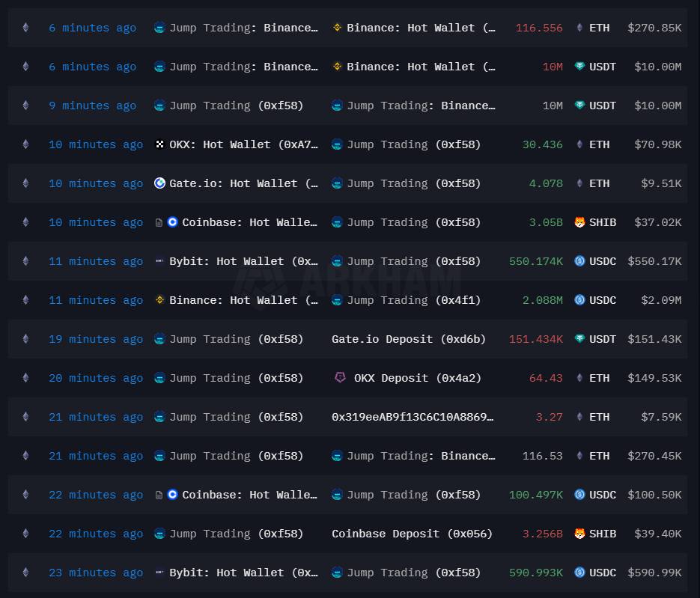This screenshot has width=700, height=598.
Task: Open OKX Deposit (0x4a2) recipient
Action: point(418,378)
